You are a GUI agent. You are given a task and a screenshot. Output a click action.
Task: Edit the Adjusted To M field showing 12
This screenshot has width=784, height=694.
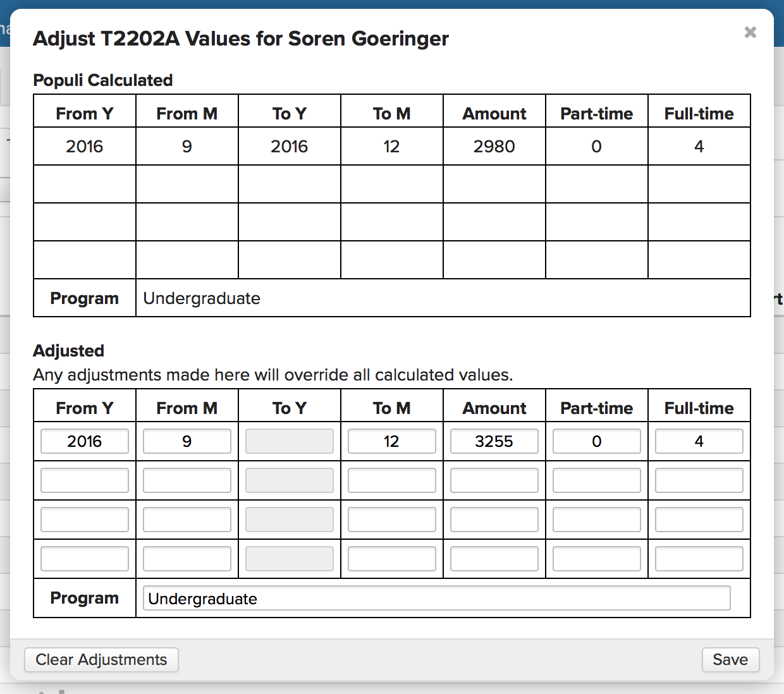(x=392, y=441)
